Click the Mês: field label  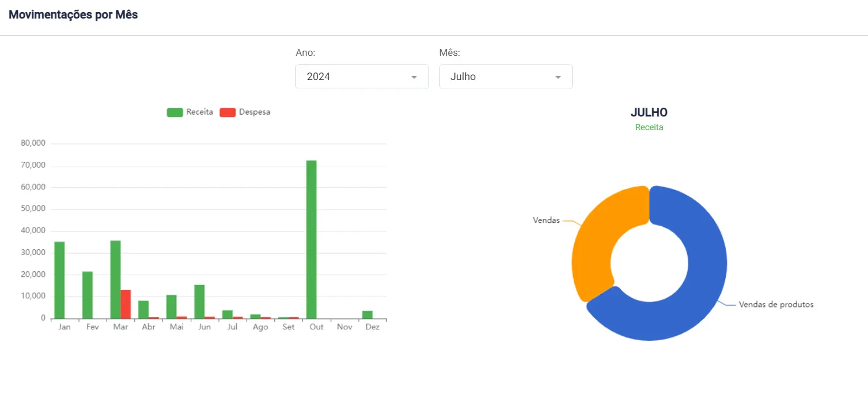[450, 53]
